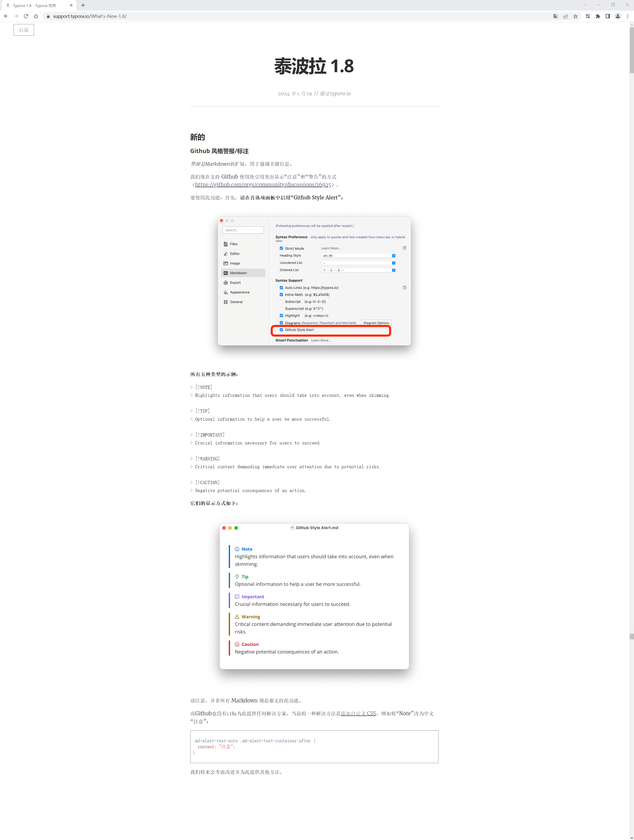Select Image in the preferences sidebar
The width and height of the screenshot is (634, 840).
tap(243, 263)
